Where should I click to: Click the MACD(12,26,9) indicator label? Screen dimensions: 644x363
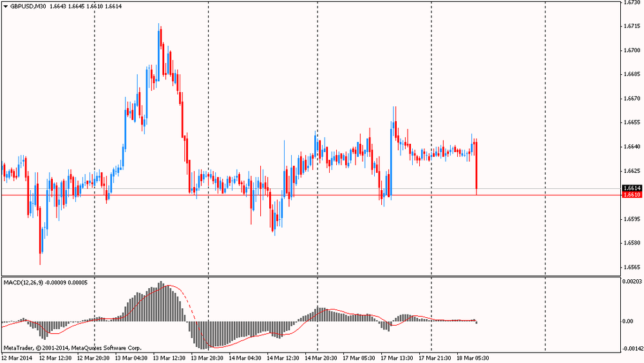coord(23,283)
